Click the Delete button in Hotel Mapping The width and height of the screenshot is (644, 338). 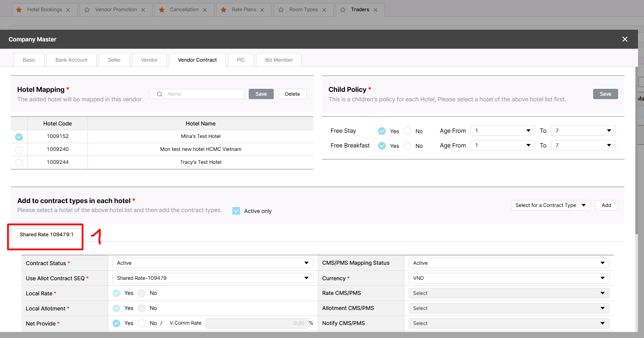click(x=292, y=94)
